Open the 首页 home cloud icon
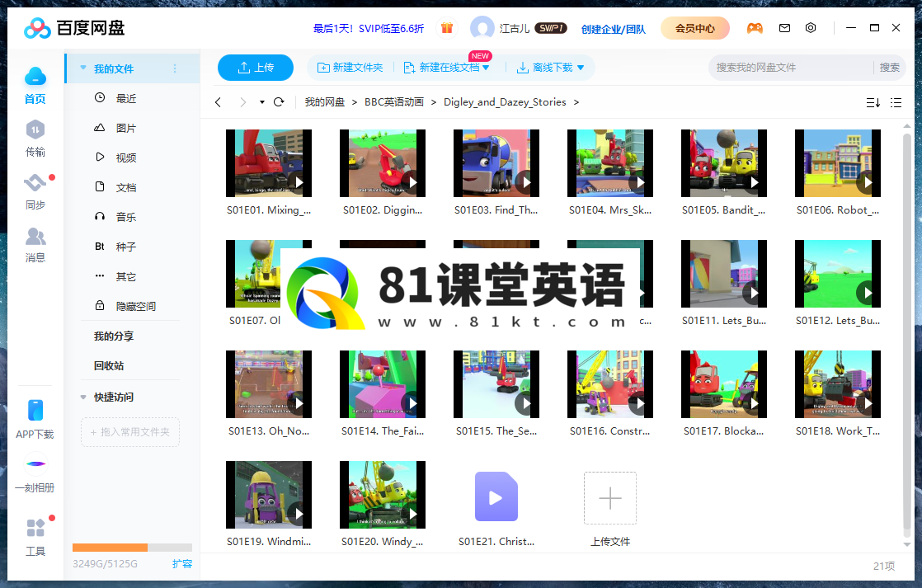922x588 pixels. pos(35,77)
